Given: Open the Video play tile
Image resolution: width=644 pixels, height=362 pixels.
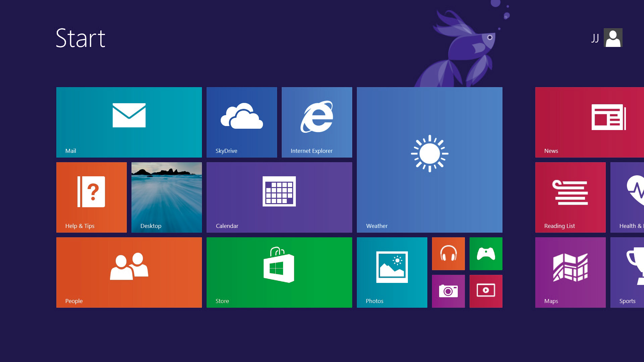Looking at the screenshot, I should pos(486,291).
